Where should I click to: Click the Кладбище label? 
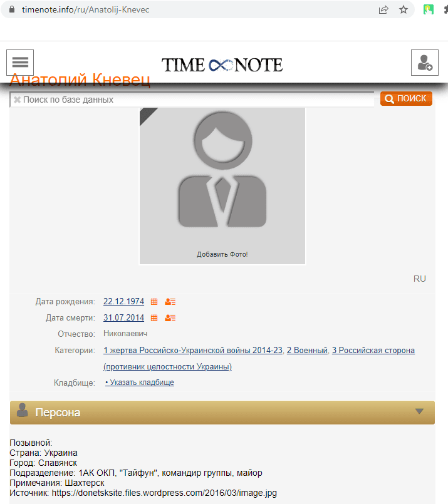coord(75,383)
